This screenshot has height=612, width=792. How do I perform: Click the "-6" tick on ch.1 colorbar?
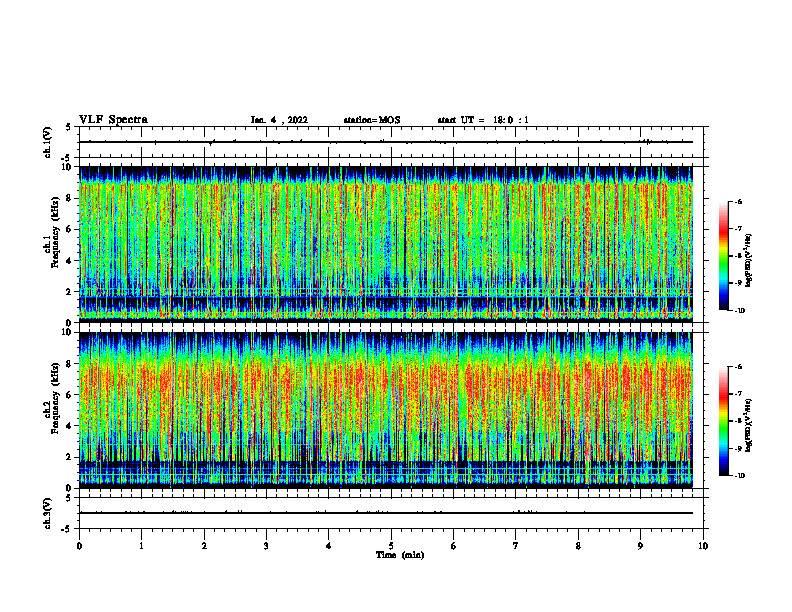click(x=739, y=202)
